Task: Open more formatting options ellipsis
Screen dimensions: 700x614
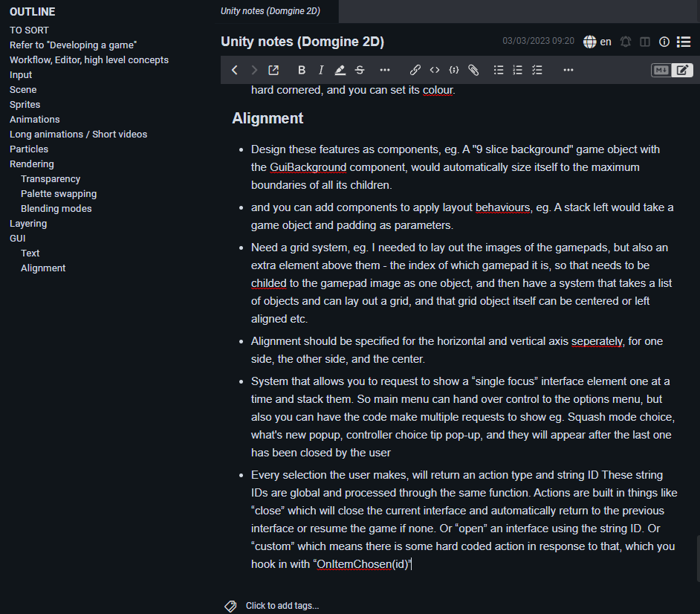Action: pos(384,70)
